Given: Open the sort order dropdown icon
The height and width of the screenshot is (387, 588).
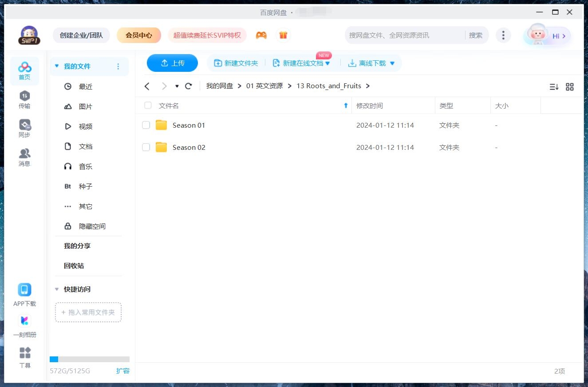Looking at the screenshot, I should pos(554,87).
